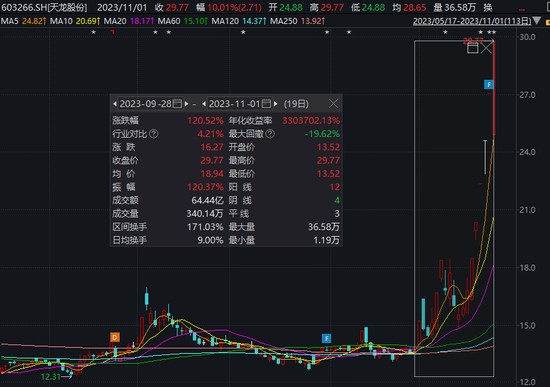Step end date 2023-11-01 one day forward
The width and height of the screenshot is (550, 387).
click(276, 104)
